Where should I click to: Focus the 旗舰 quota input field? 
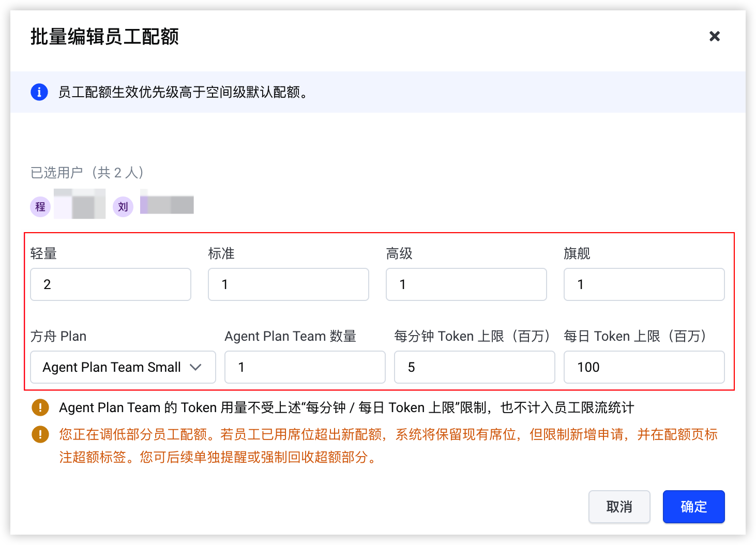coord(644,284)
